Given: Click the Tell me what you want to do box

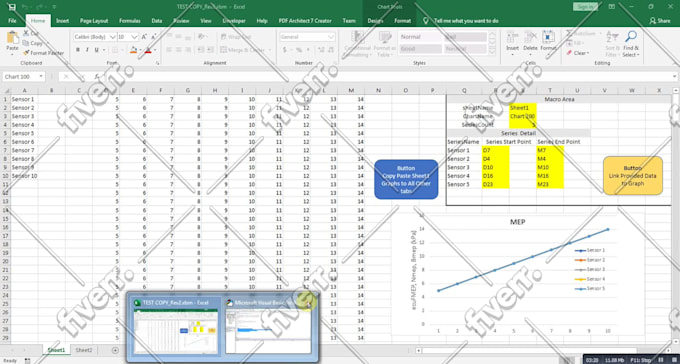Looking at the screenshot, I should pos(466,20).
